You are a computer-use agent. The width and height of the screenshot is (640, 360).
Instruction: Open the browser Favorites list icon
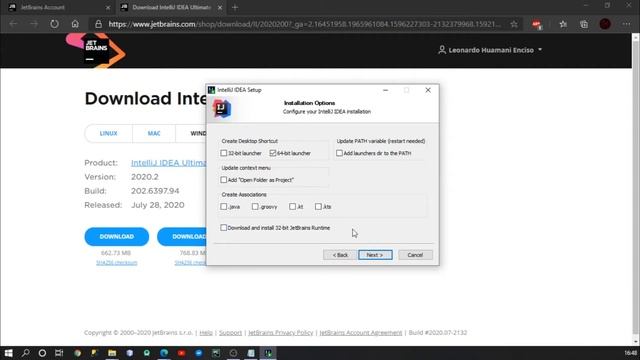(563, 24)
